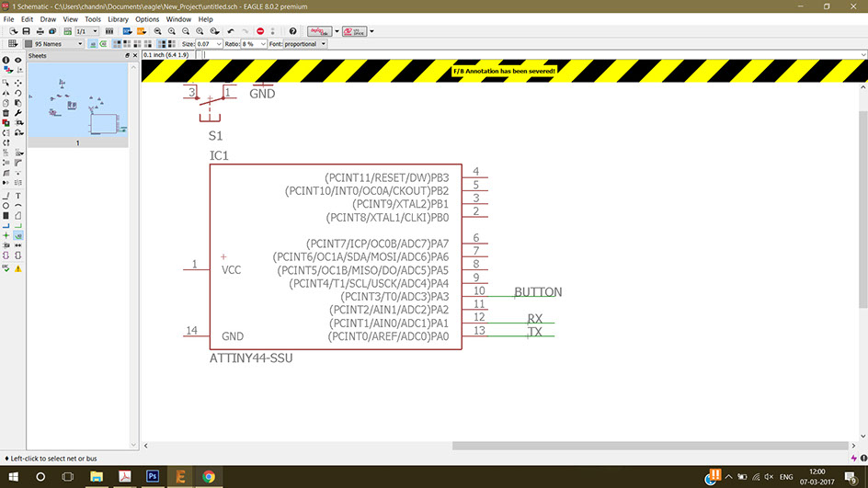This screenshot has width=868, height=488.
Task: Select the Info tool
Action: coord(6,60)
